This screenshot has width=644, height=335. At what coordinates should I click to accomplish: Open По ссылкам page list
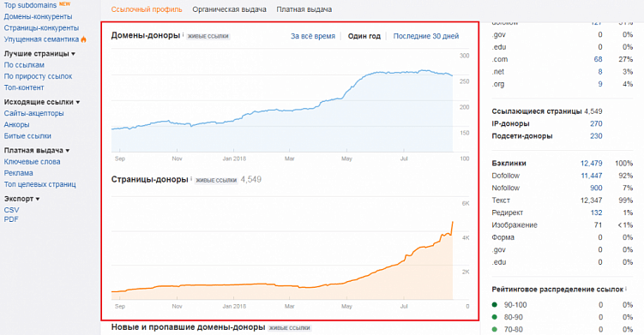click(x=24, y=65)
